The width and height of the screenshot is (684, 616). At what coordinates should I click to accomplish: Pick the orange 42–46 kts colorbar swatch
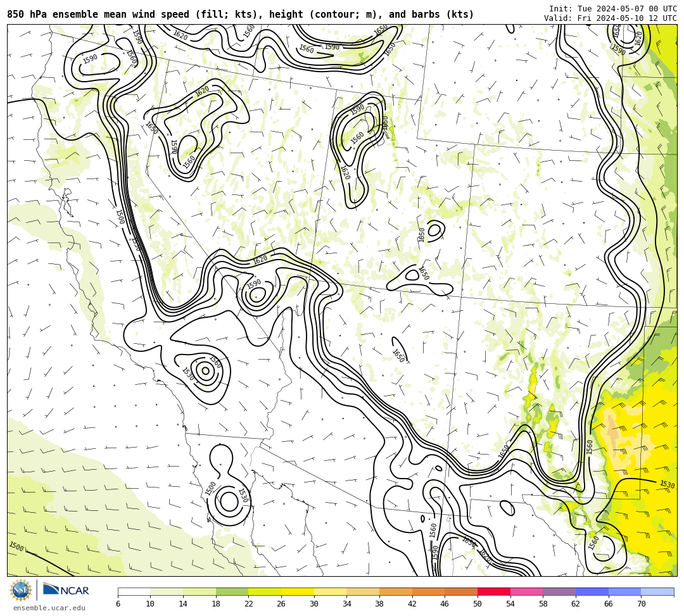(x=428, y=591)
